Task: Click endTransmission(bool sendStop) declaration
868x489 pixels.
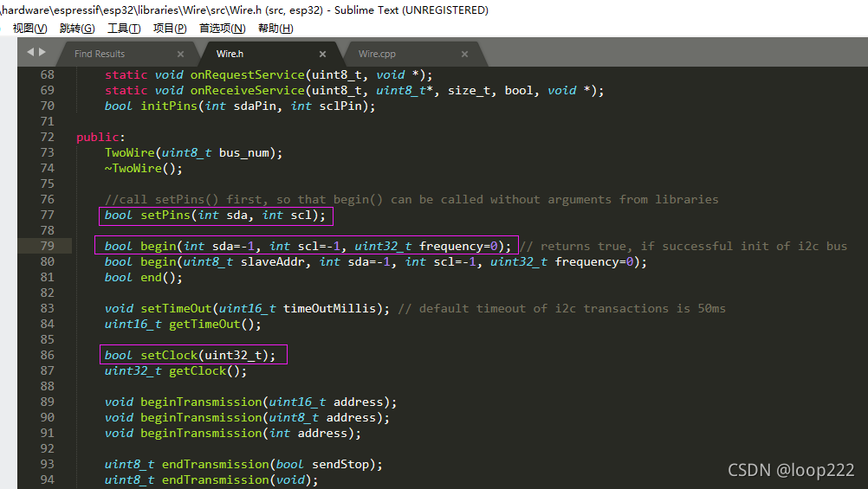Action: tap(243, 464)
